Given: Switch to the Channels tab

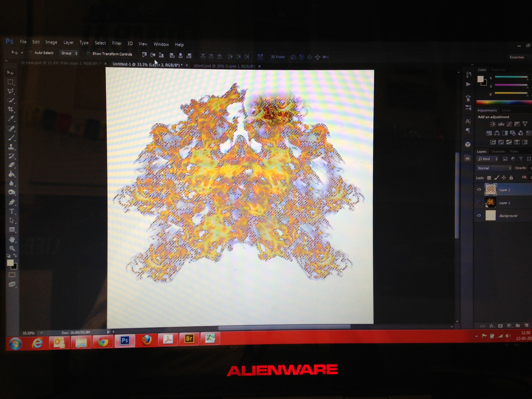Looking at the screenshot, I should (x=498, y=151).
